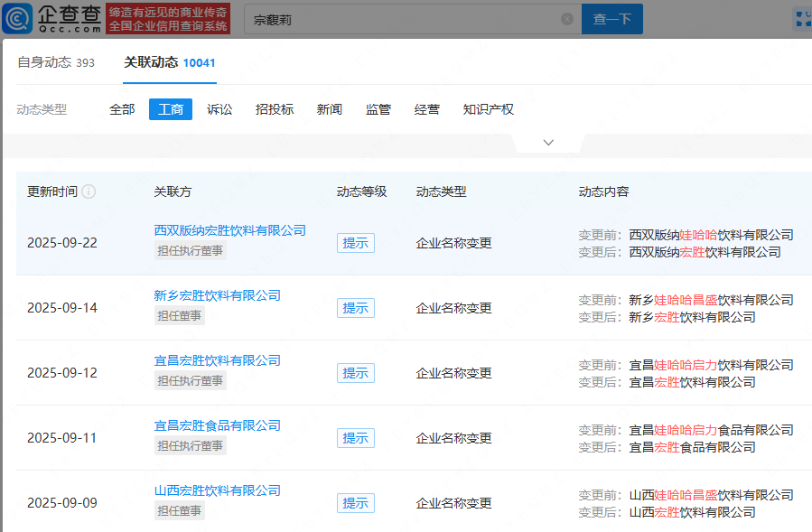Select the 知识产权 filter
The height and width of the screenshot is (532, 812).
(488, 109)
